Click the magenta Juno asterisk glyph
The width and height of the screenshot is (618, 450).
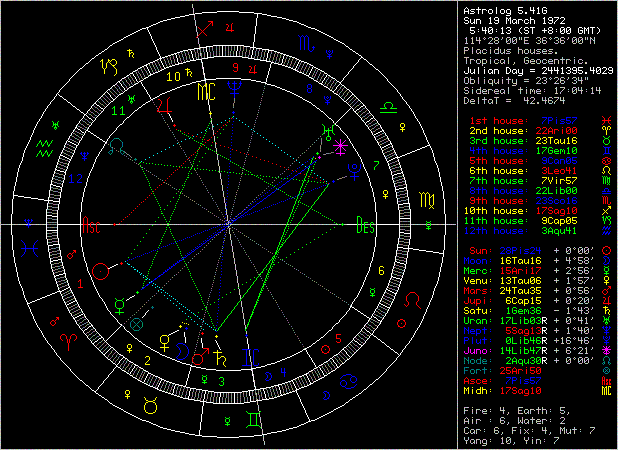coord(340,147)
